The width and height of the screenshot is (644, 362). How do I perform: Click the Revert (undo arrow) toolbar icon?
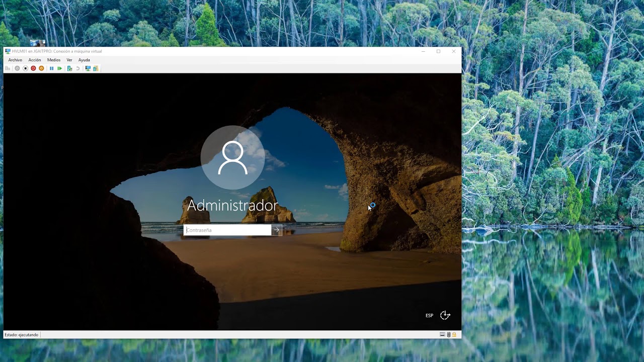tap(78, 68)
